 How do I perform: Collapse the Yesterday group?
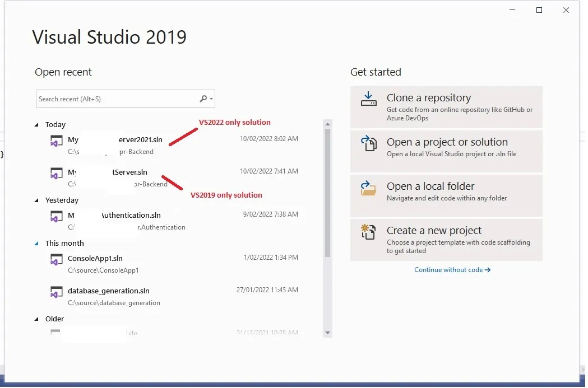point(36,200)
